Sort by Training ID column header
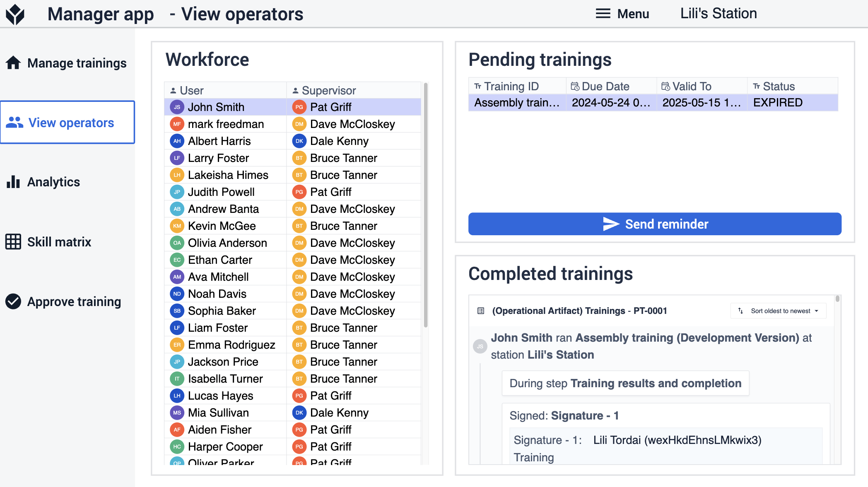This screenshot has height=487, width=868. point(517,86)
